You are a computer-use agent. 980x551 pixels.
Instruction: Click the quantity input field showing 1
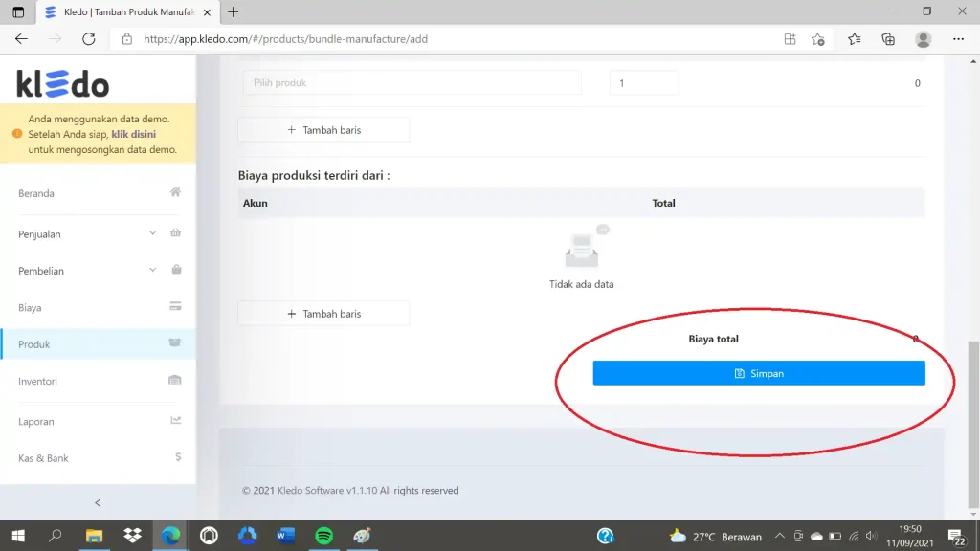(644, 82)
